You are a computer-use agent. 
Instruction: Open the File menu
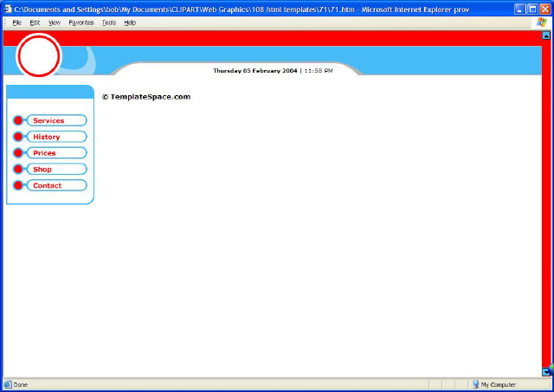[16, 22]
